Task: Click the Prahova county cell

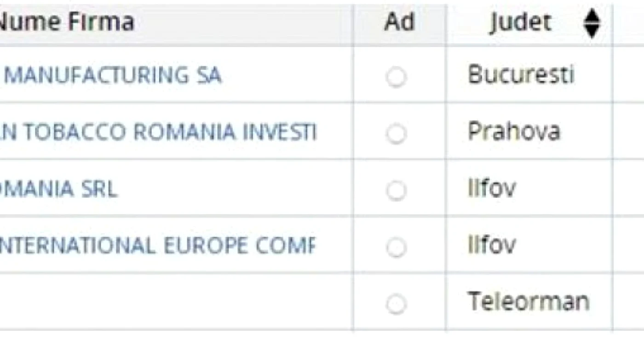Action: tap(529, 131)
